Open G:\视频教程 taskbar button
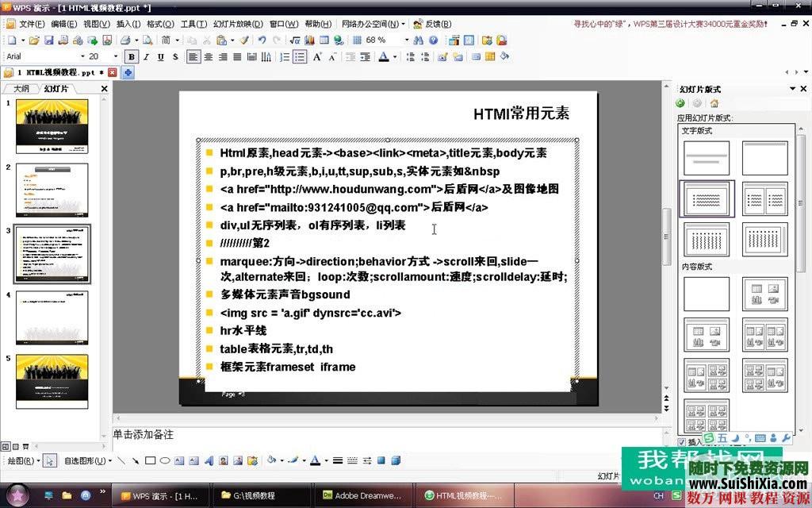812x508 pixels. coord(262,495)
